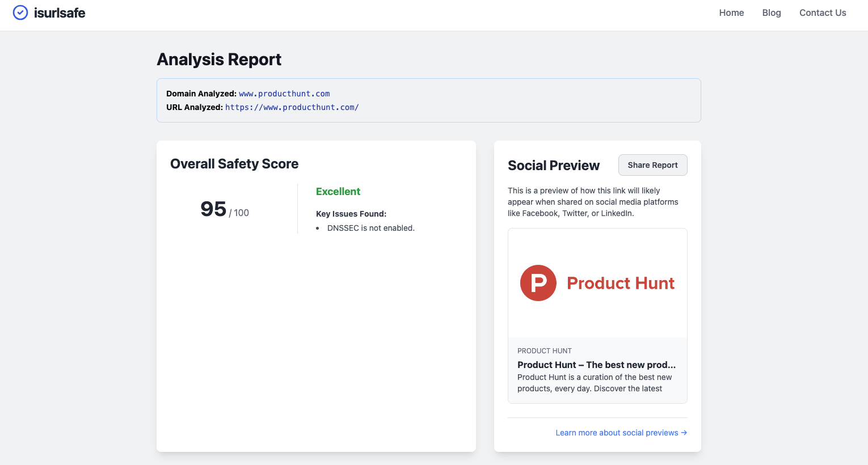Click the preview description about curation of products

(x=595, y=383)
